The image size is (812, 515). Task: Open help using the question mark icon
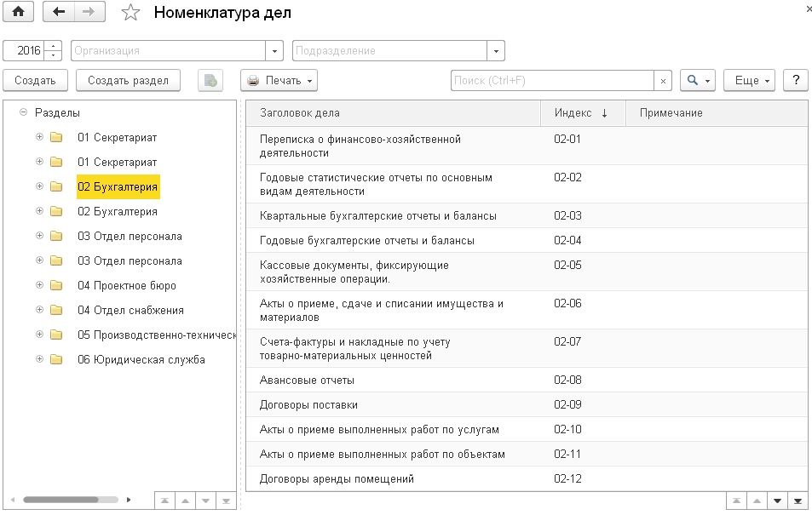[x=795, y=79]
